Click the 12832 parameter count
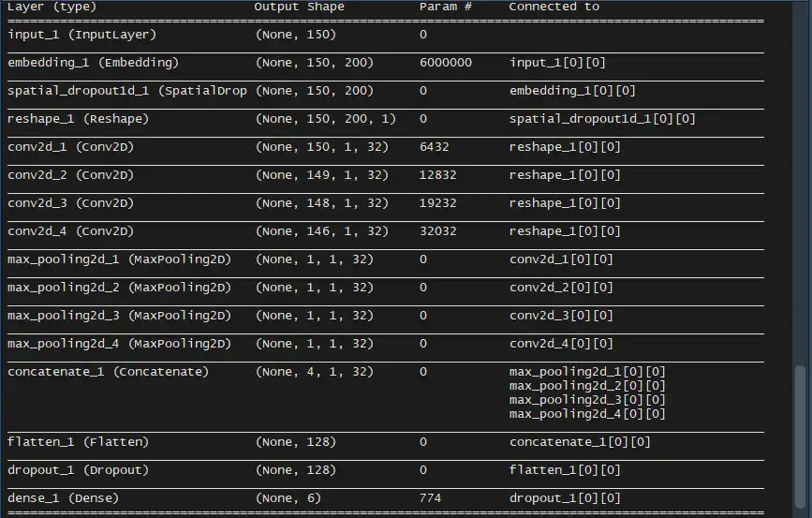Image resolution: width=812 pixels, height=518 pixels. pos(438,175)
